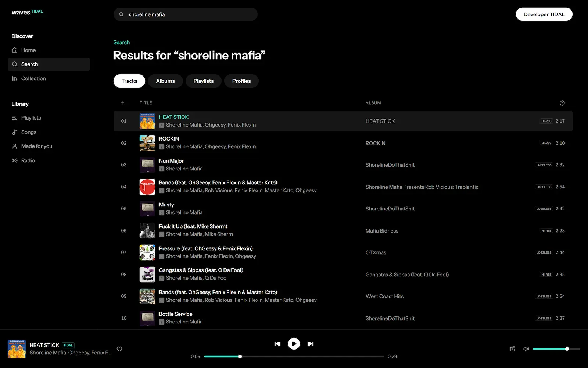Image resolution: width=588 pixels, height=368 pixels.
Task: Mute audio with the speaker icon
Action: [526, 349]
